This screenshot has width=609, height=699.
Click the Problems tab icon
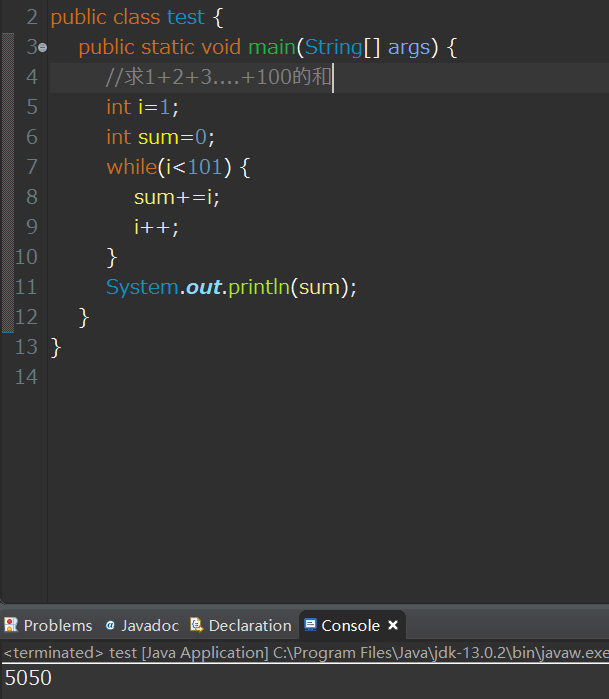point(11,625)
